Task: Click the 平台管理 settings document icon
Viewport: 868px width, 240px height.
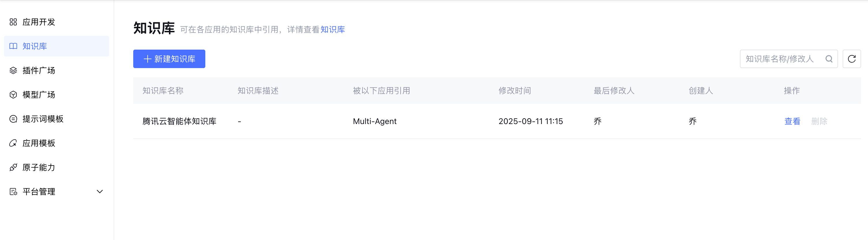Action: (x=13, y=192)
